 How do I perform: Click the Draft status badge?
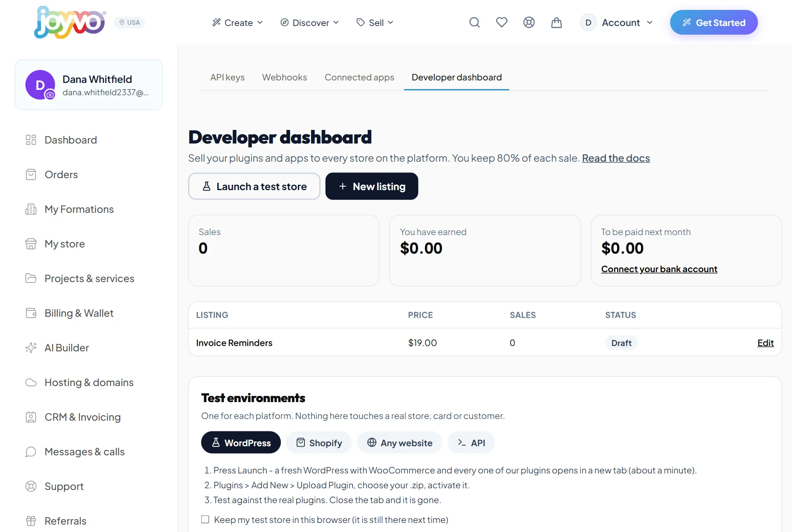tap(621, 343)
